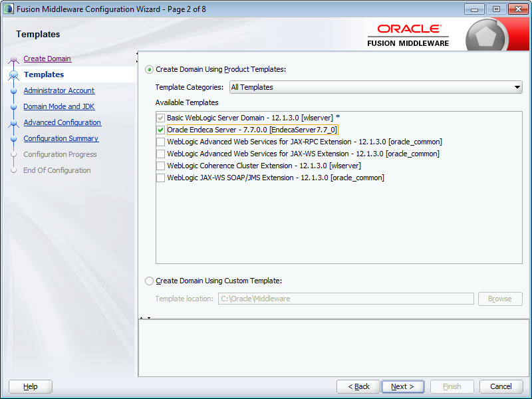Select WebLogic JAX-WS SOAP/JMS Extension row text

[x=275, y=178]
